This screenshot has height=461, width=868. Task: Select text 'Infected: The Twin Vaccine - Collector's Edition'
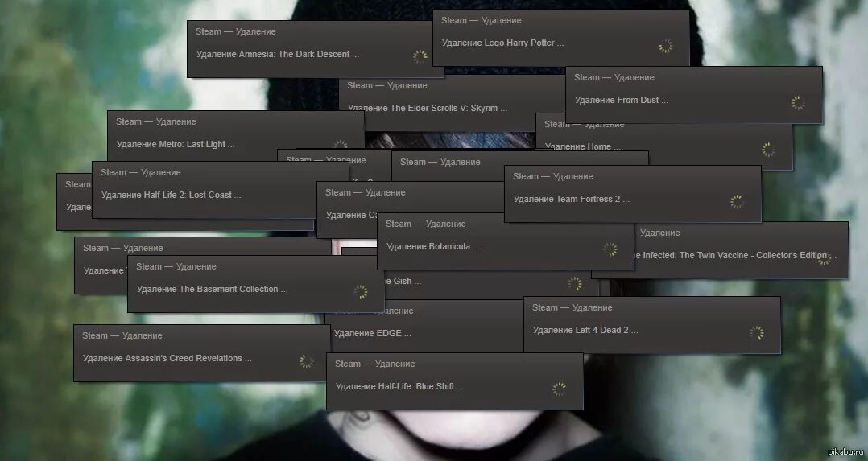(x=734, y=256)
